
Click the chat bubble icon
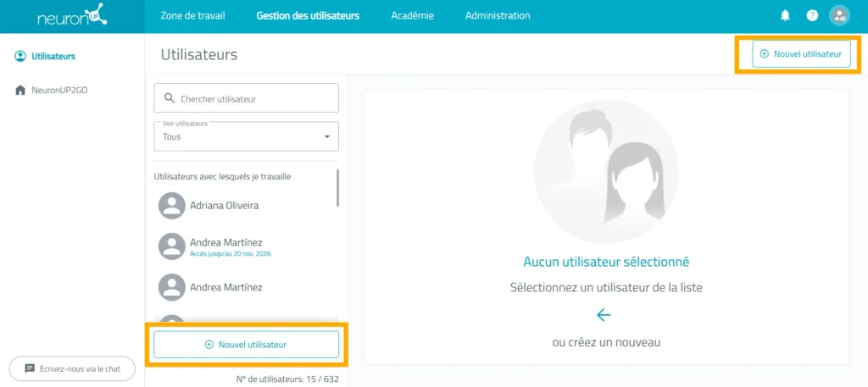[x=30, y=368]
